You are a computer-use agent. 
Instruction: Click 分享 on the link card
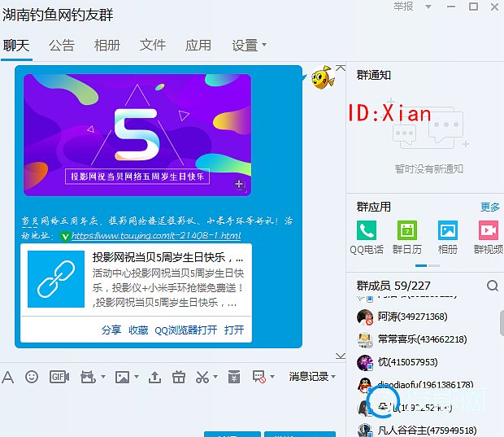(111, 330)
